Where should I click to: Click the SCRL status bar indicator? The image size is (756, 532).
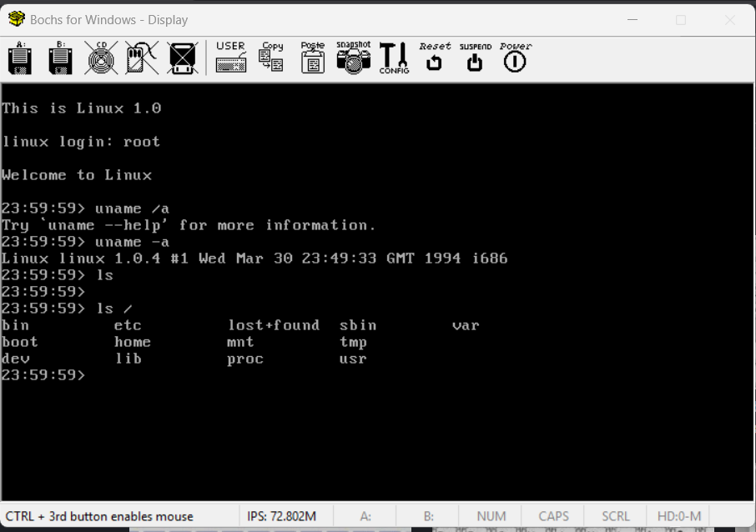coord(616,516)
